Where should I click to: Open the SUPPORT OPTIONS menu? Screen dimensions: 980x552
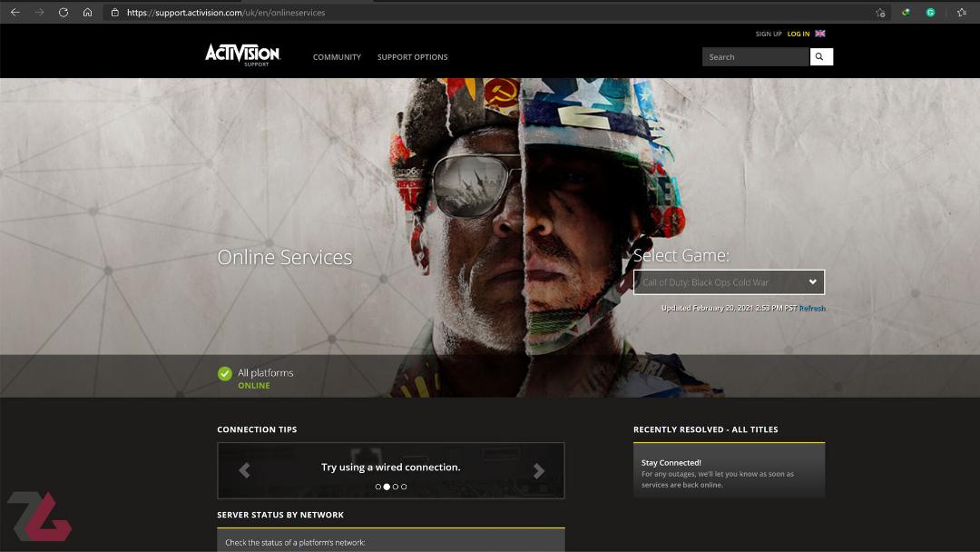(413, 57)
